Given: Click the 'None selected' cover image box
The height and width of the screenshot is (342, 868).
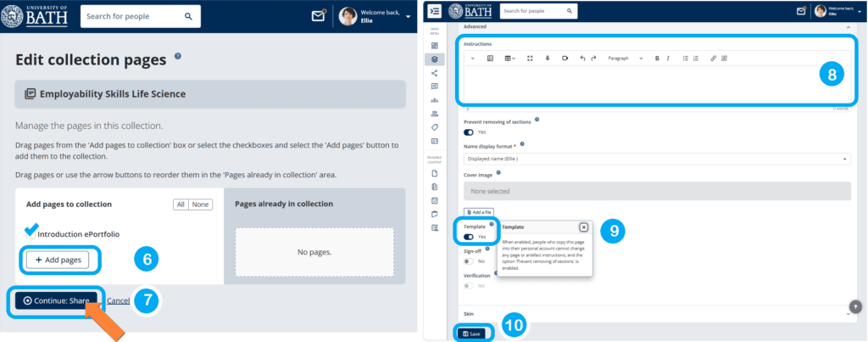Looking at the screenshot, I should point(657,191).
